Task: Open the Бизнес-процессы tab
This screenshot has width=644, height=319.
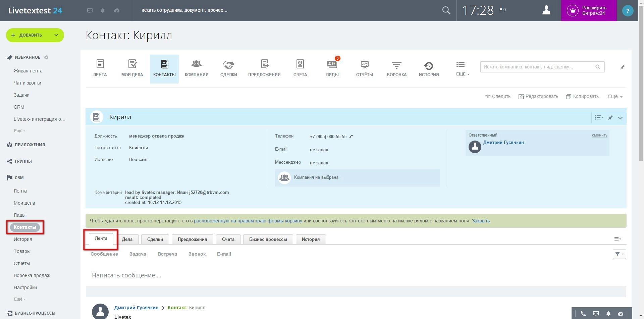Action: [268, 240]
